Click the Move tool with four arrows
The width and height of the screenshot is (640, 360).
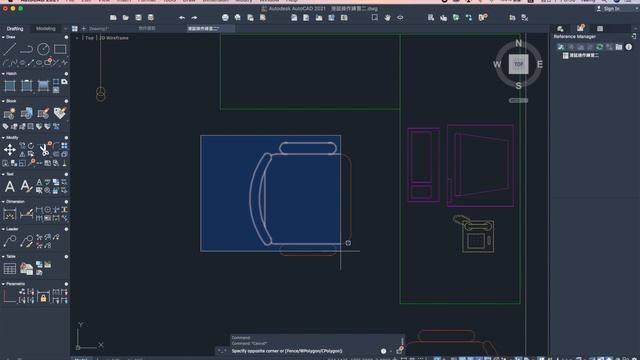[x=9, y=150]
